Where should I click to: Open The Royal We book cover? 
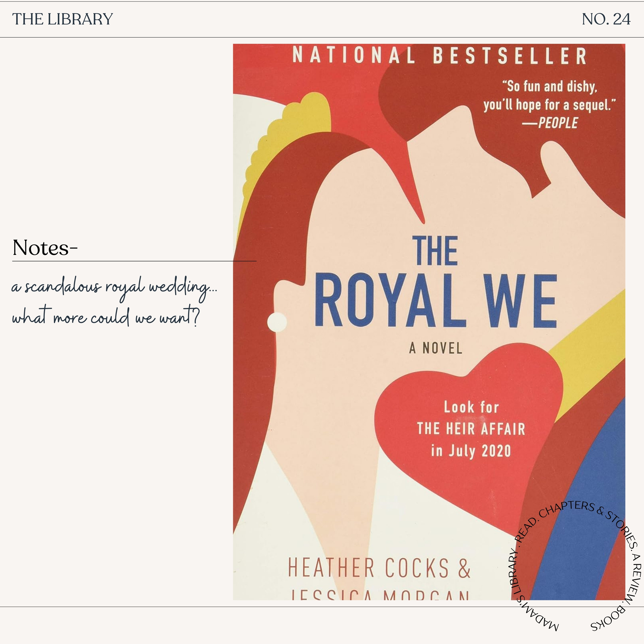[x=429, y=322]
